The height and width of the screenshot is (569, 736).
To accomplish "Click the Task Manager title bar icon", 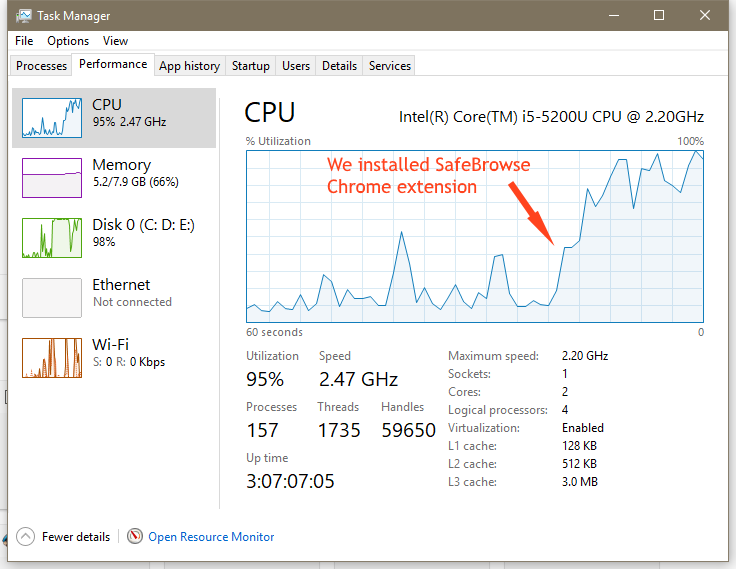I will pyautogui.click(x=22, y=16).
